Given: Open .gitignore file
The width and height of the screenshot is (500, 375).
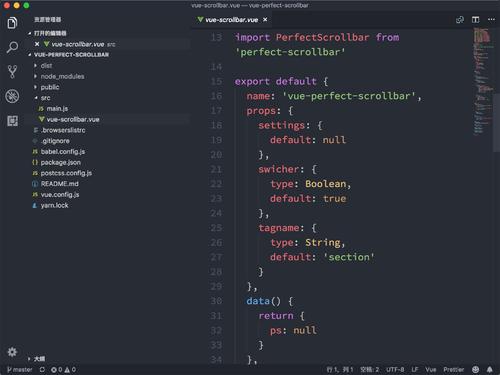Looking at the screenshot, I should [55, 141].
